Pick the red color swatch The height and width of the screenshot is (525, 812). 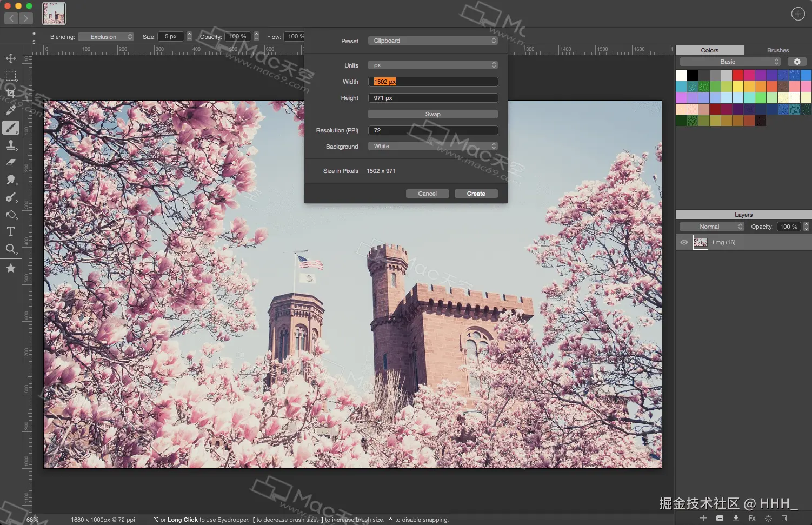pyautogui.click(x=738, y=75)
